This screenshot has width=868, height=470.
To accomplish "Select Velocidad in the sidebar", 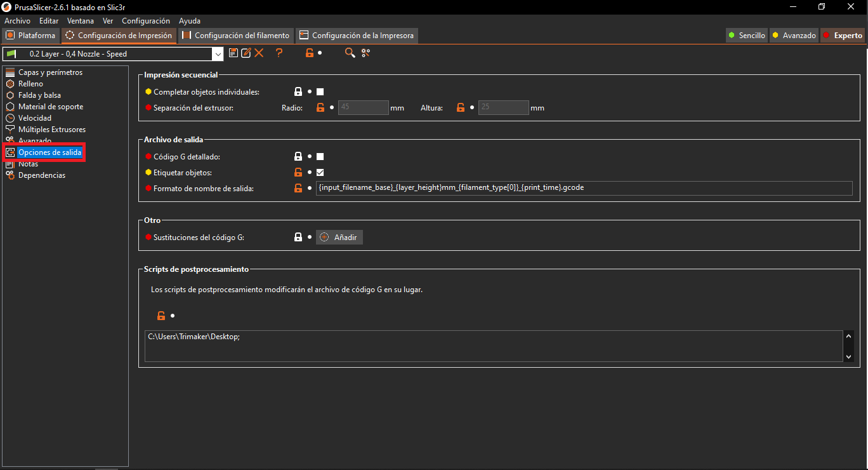I will coord(35,118).
